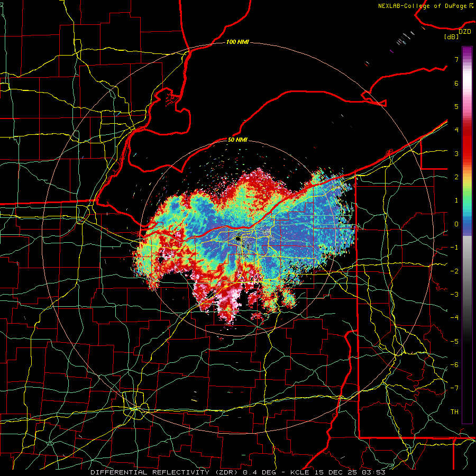
Task: Click the -2 value on color scale
Action: (x=454, y=271)
